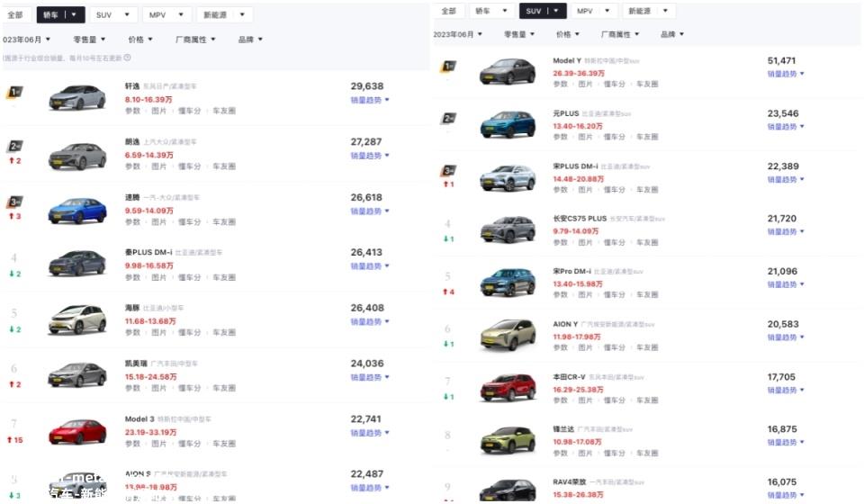The height and width of the screenshot is (504, 864).
Task: Expand 销量趋势 under Model Y sales 51,471
Action: tap(785, 74)
